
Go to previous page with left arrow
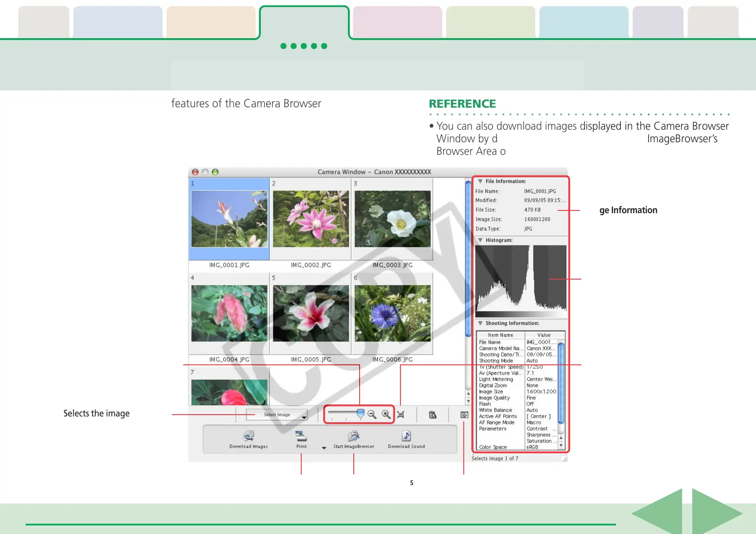[659, 513]
